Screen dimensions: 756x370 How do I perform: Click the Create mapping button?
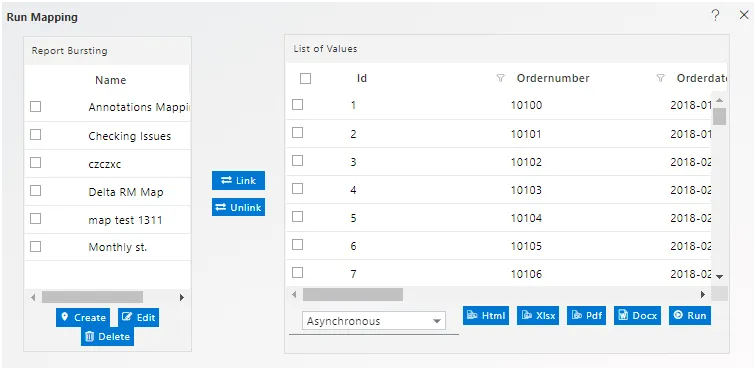pos(83,317)
